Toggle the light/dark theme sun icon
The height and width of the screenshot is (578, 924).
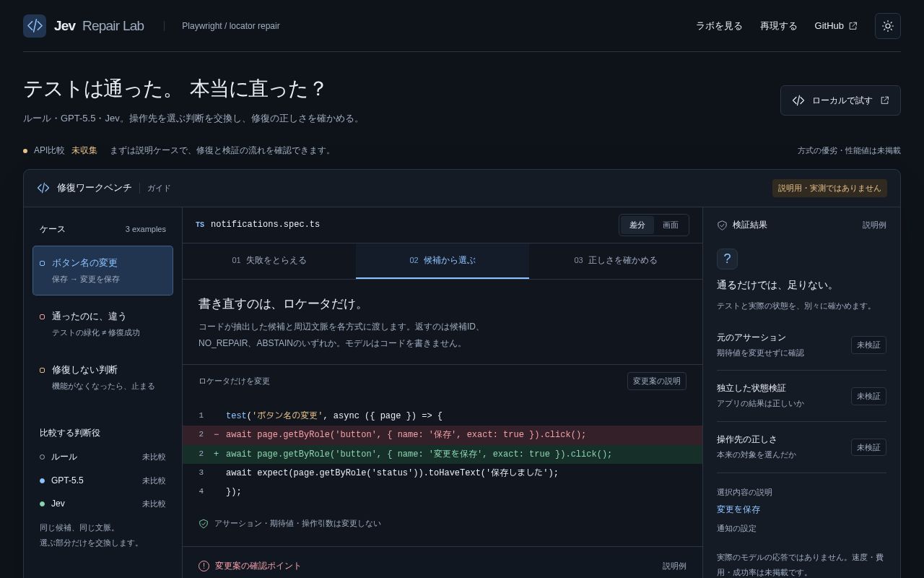pos(888,26)
